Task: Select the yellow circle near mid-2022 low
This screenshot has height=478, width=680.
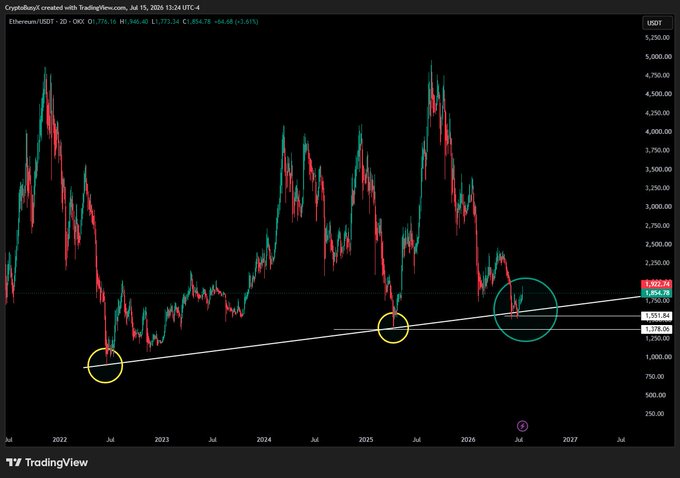Action: (x=105, y=365)
